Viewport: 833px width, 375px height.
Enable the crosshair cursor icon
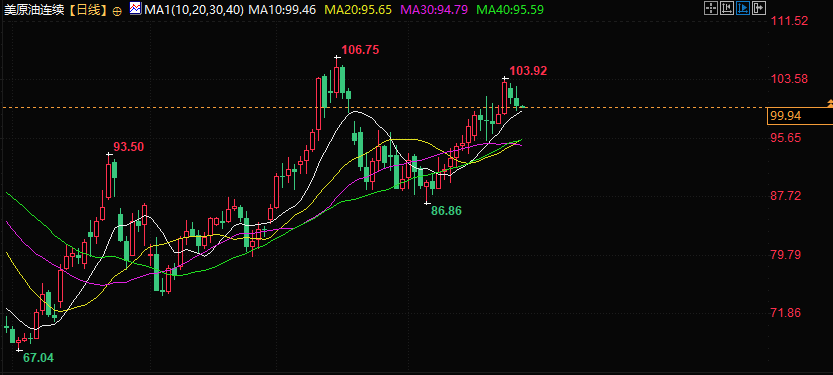click(x=711, y=8)
